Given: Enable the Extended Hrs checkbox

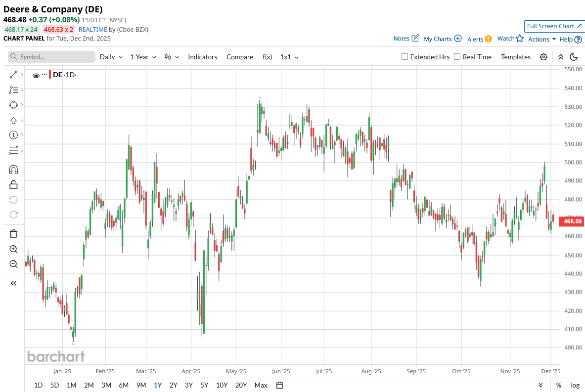Looking at the screenshot, I should click(405, 57).
